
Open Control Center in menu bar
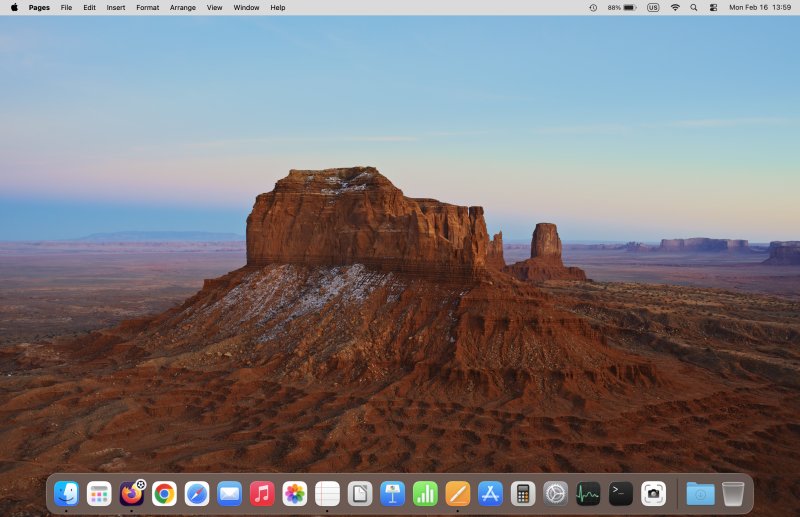(713, 7)
